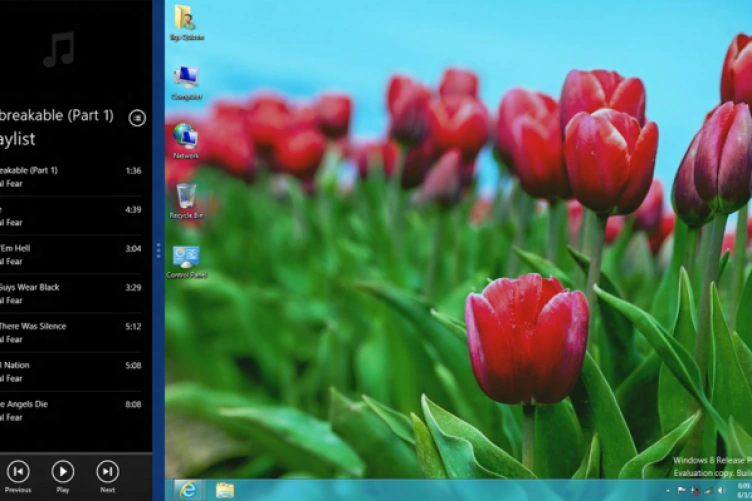The image size is (752, 501).
Task: Open the Computer desktop icon
Action: [x=186, y=83]
